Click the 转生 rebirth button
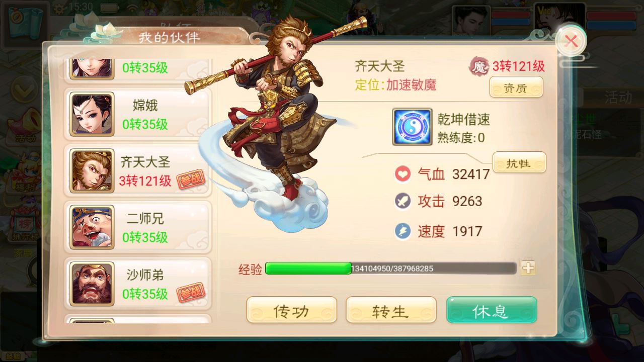Screen dimensions: 644x362 click(x=391, y=310)
